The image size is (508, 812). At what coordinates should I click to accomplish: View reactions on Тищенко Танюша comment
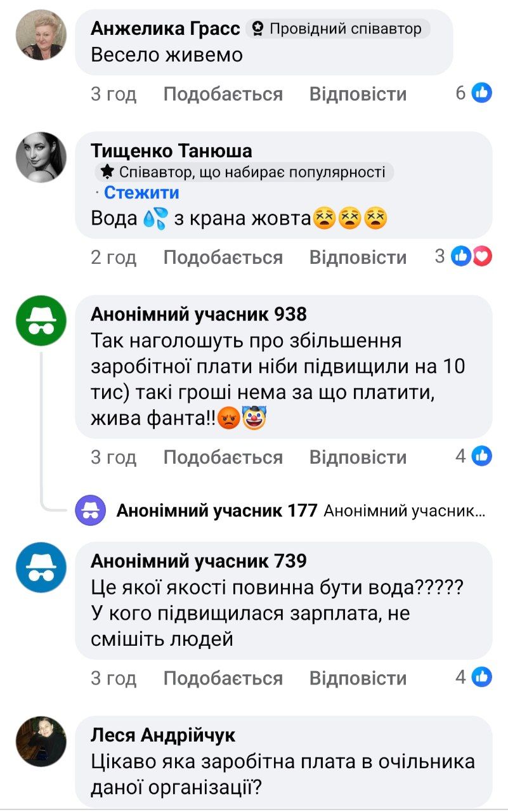tap(471, 257)
